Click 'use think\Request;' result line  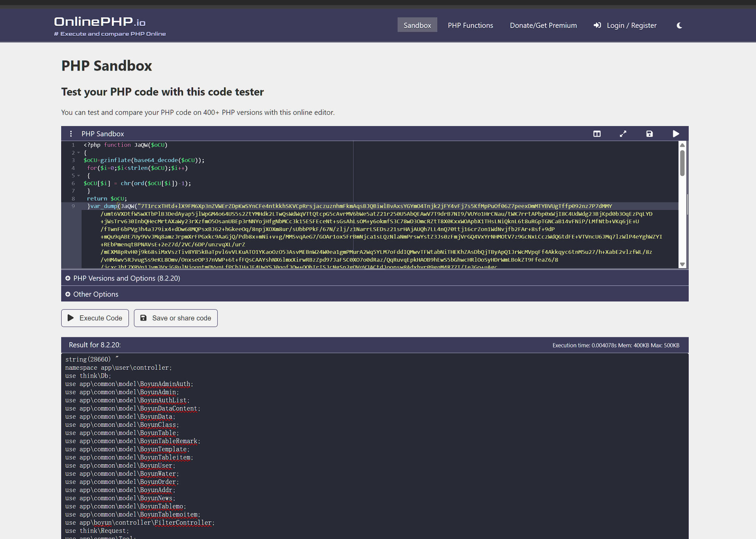tap(97, 531)
